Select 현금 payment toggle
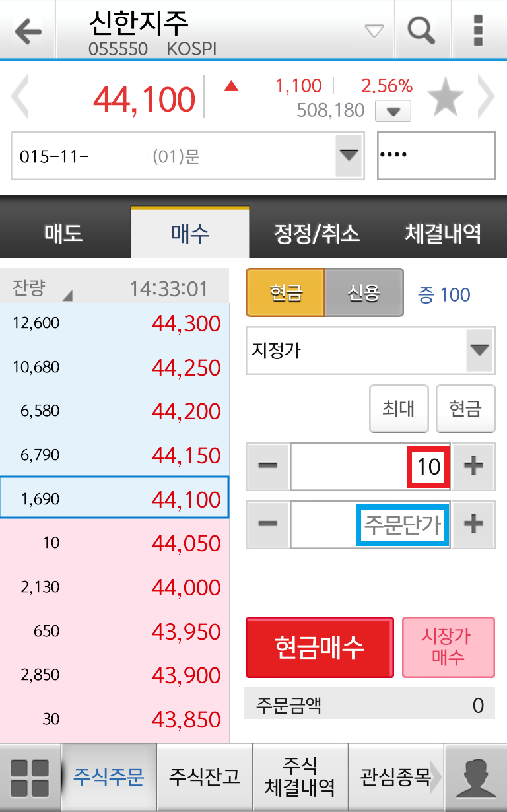The width and height of the screenshot is (507, 812). (x=285, y=292)
